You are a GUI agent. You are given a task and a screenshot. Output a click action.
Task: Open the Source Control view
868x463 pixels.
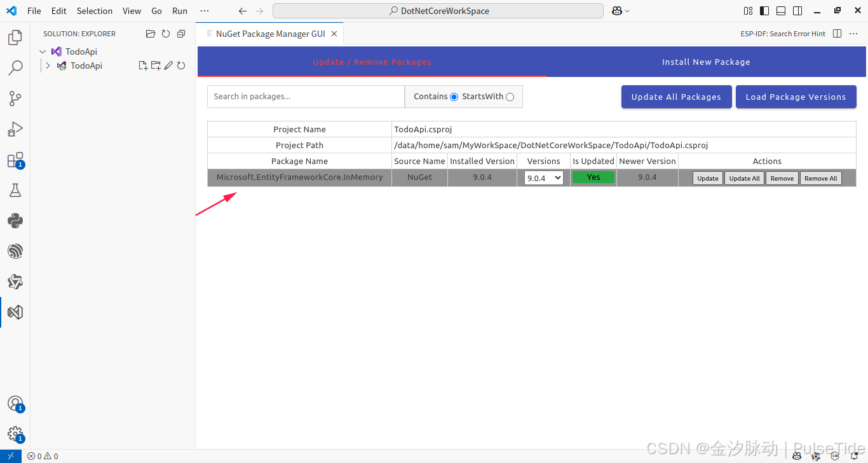click(15, 99)
